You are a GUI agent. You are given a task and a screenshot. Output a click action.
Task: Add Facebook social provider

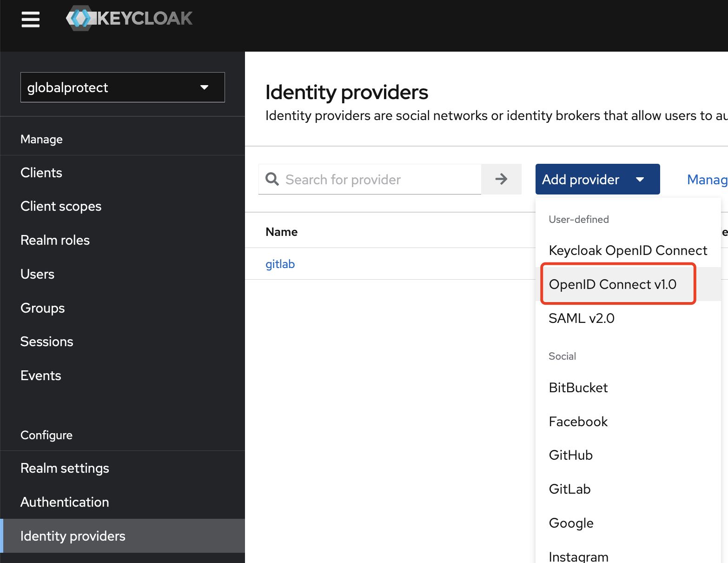[x=628, y=422]
